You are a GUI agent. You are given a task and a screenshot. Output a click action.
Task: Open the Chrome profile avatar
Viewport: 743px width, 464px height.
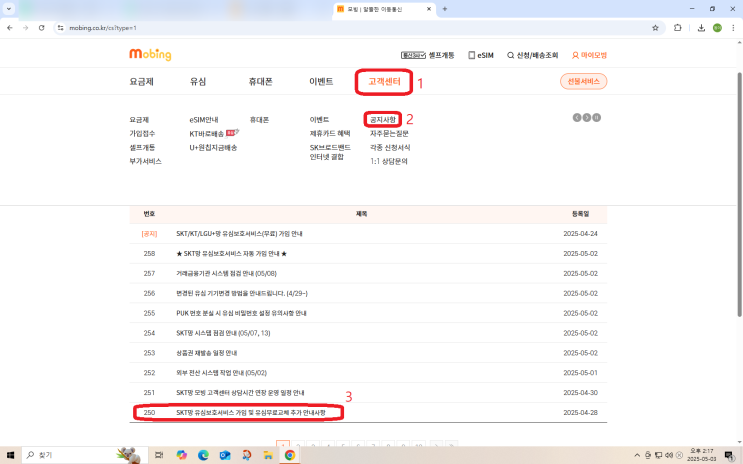pyautogui.click(x=717, y=28)
